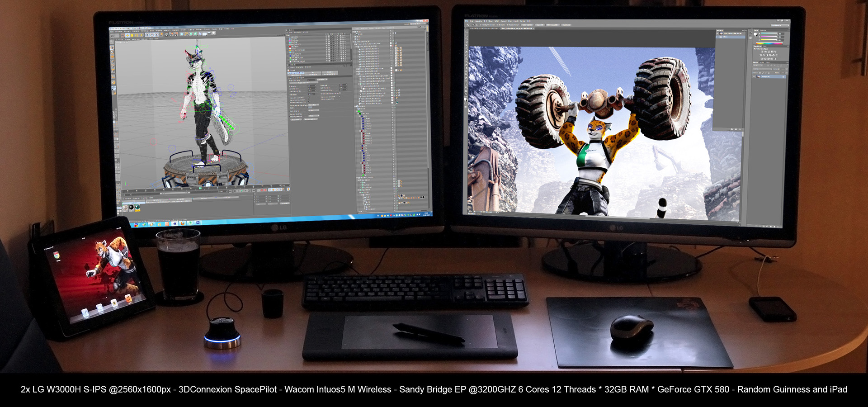Viewport: 868px width, 407px height.
Task: Pick a color from the spectrum ramp
Action: (x=769, y=43)
